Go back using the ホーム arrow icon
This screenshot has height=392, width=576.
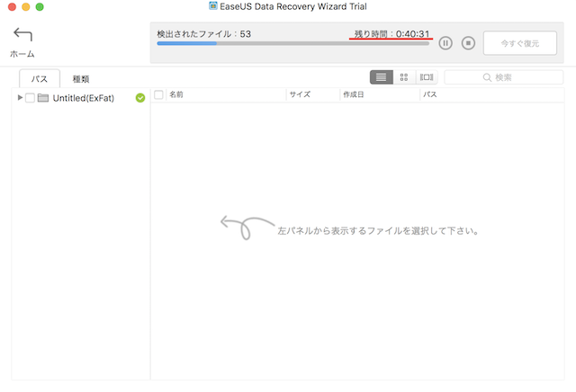[x=22, y=34]
